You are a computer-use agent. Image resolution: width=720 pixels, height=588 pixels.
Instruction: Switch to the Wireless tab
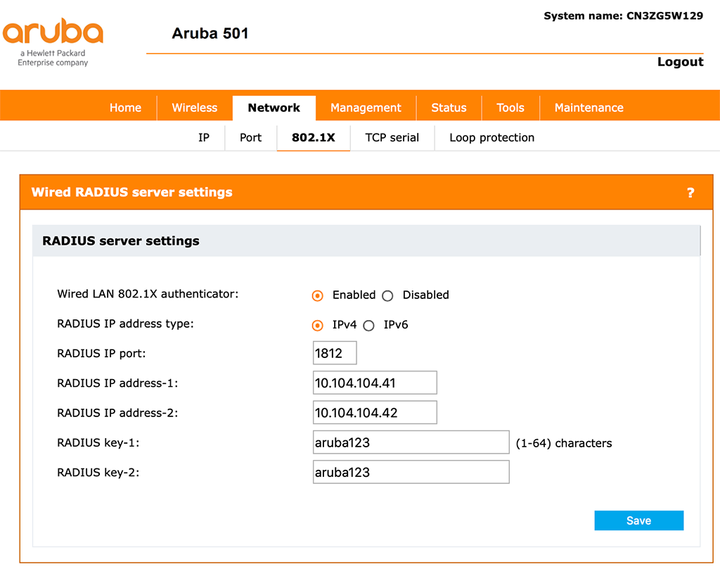[x=195, y=108]
